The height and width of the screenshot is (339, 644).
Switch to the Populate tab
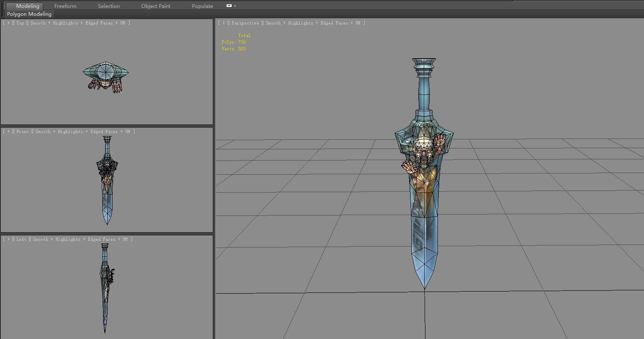[x=202, y=6]
